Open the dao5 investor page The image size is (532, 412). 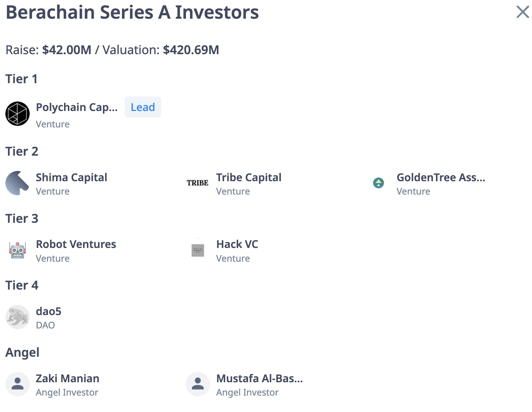coord(48,311)
